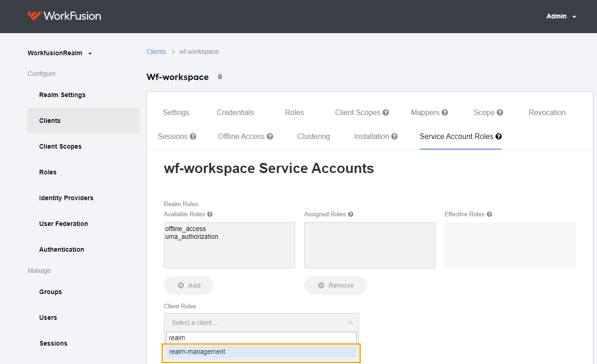This screenshot has width=597, height=364.
Task: Open the Installation tab
Action: (371, 136)
